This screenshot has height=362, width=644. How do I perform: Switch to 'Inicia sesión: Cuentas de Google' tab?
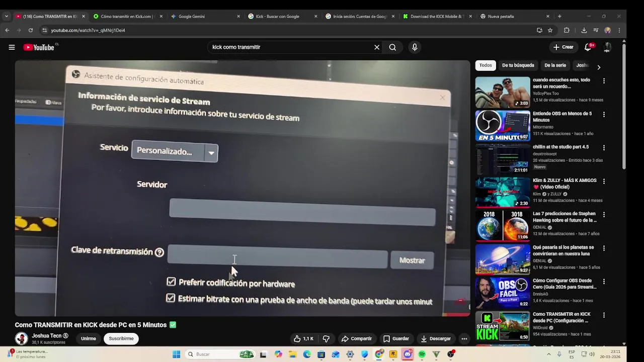tap(360, 16)
